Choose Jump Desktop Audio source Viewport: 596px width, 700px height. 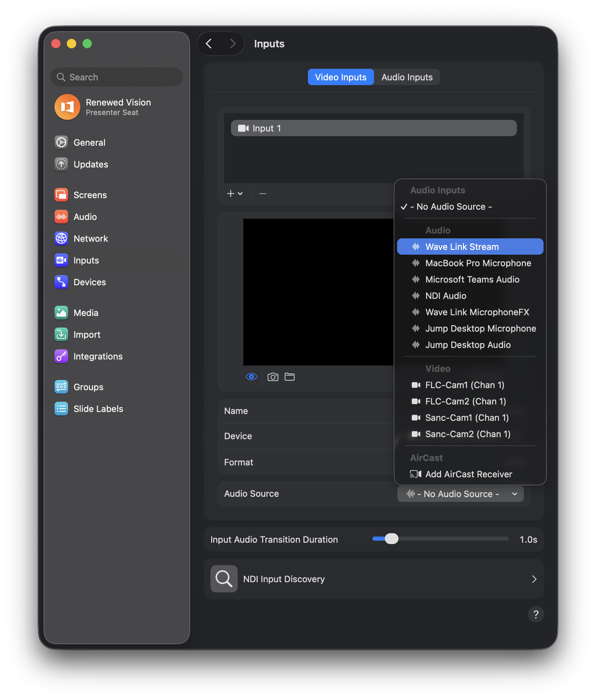[470, 345]
